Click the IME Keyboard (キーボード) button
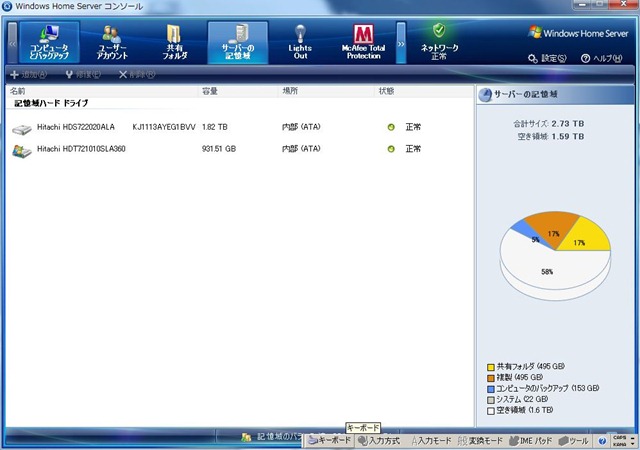The image size is (640, 450). point(330,441)
